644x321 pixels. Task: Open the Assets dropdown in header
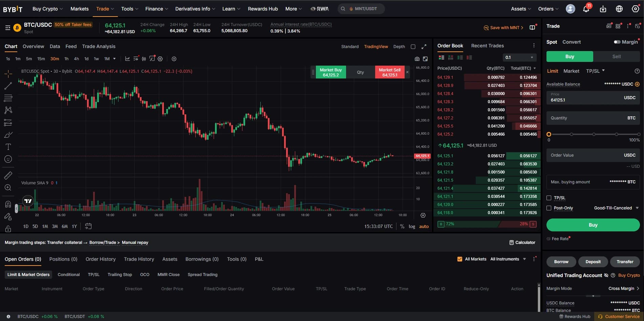(521, 9)
